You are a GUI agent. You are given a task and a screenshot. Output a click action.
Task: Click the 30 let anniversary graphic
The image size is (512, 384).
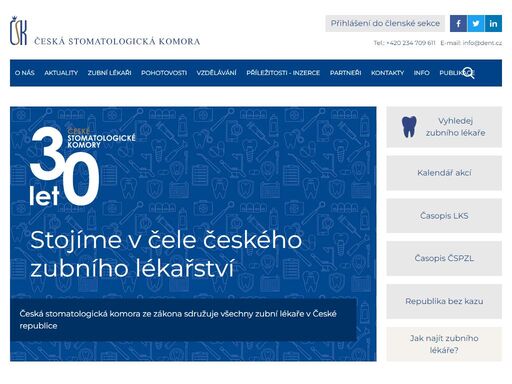82,166
